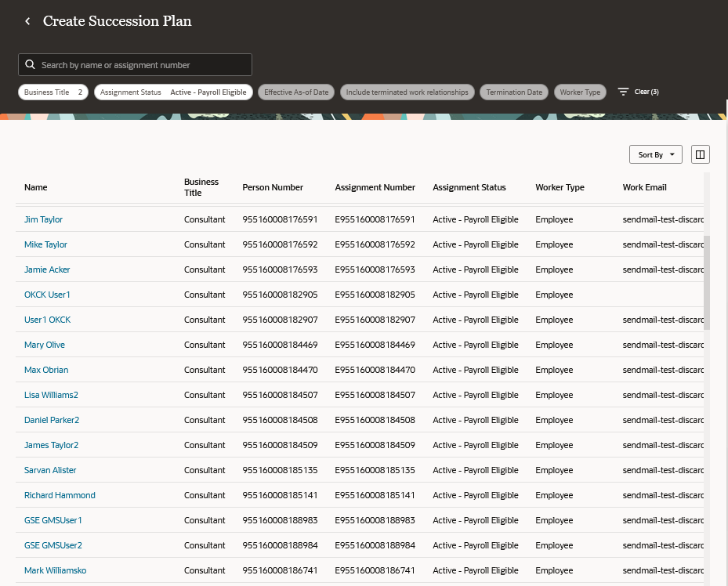Viewport: 728px width, 586px height.
Task: Open the column chooser icon
Action: point(700,154)
